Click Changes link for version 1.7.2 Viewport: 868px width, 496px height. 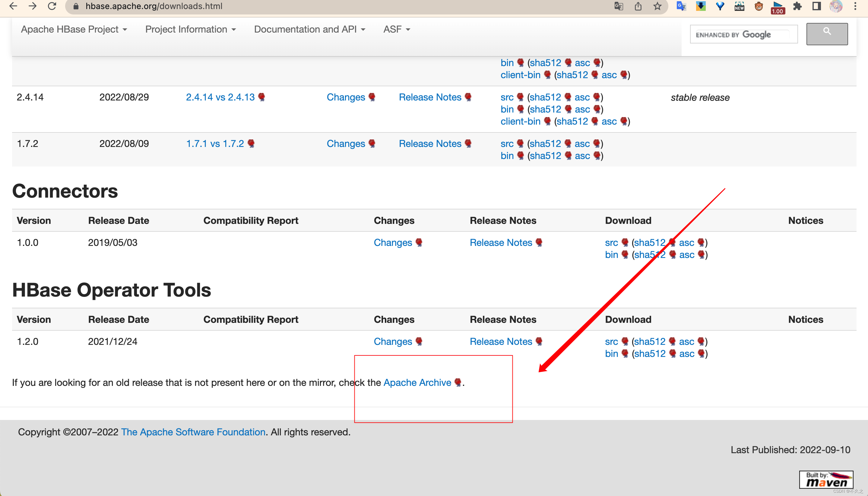(346, 143)
